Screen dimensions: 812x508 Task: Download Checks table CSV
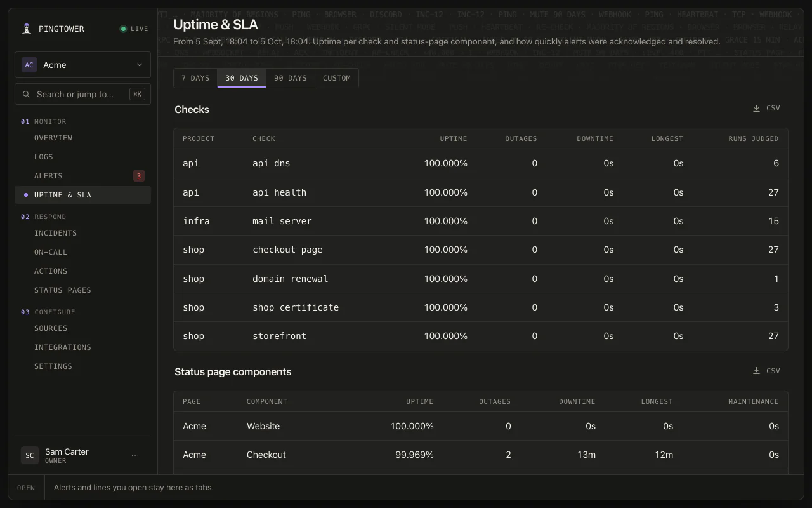click(766, 109)
